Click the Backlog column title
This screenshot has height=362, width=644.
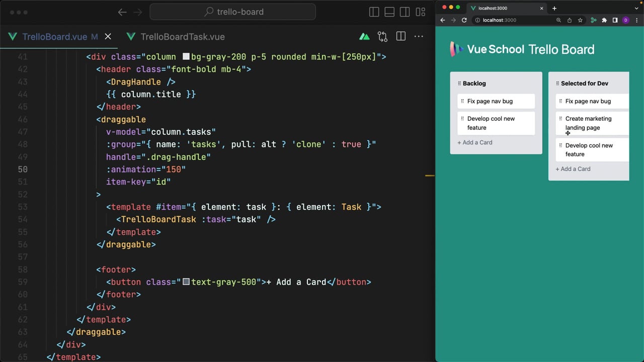[474, 83]
